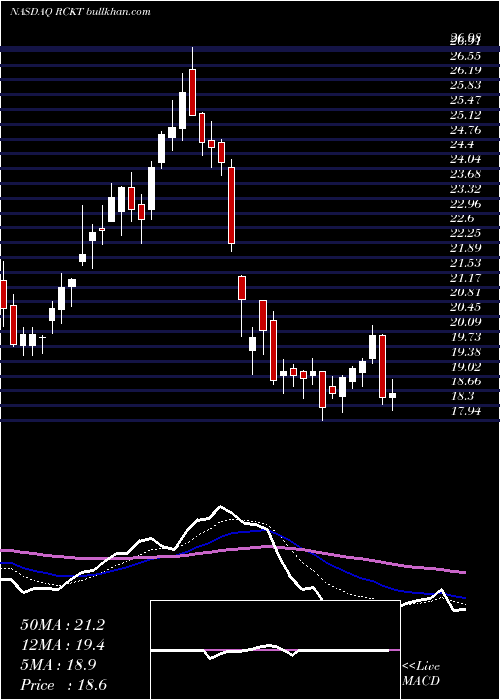Click the 25.47 price axis label
The height and width of the screenshot is (700, 500).
tap(468, 100)
